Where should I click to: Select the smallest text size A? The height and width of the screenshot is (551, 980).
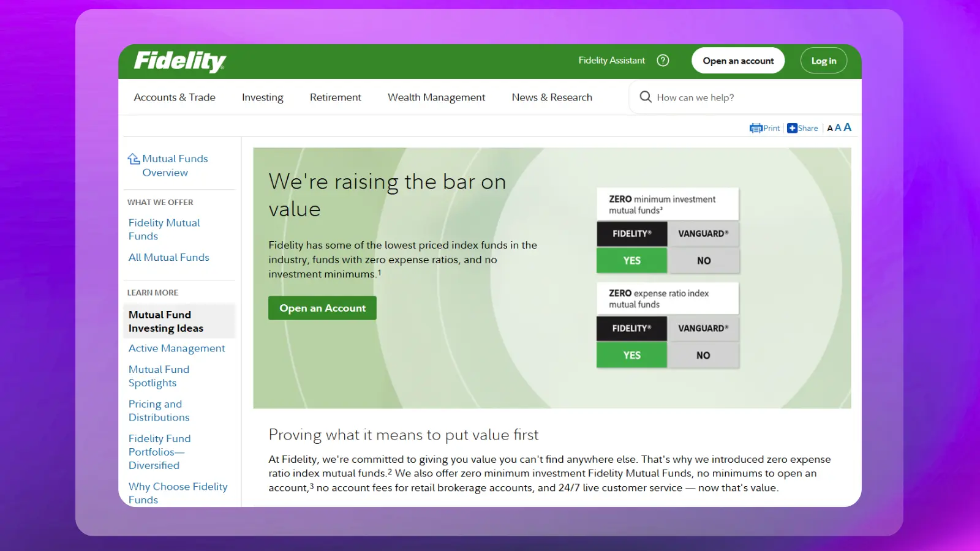(830, 128)
